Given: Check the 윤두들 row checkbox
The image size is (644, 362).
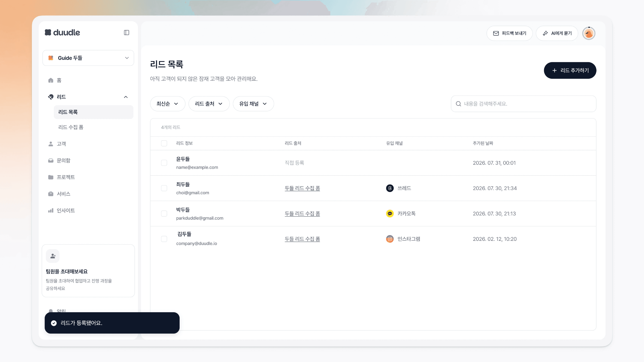Looking at the screenshot, I should [164, 163].
